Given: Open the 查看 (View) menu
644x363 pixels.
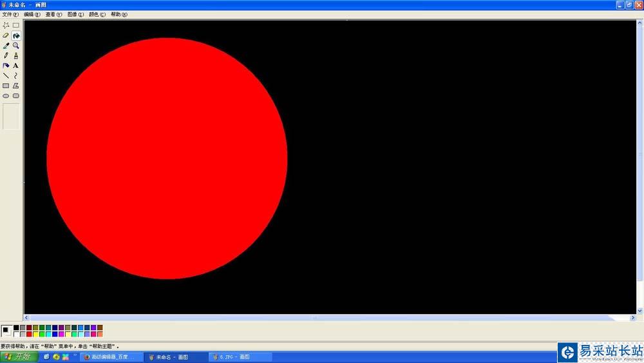Looking at the screenshot, I should click(53, 14).
